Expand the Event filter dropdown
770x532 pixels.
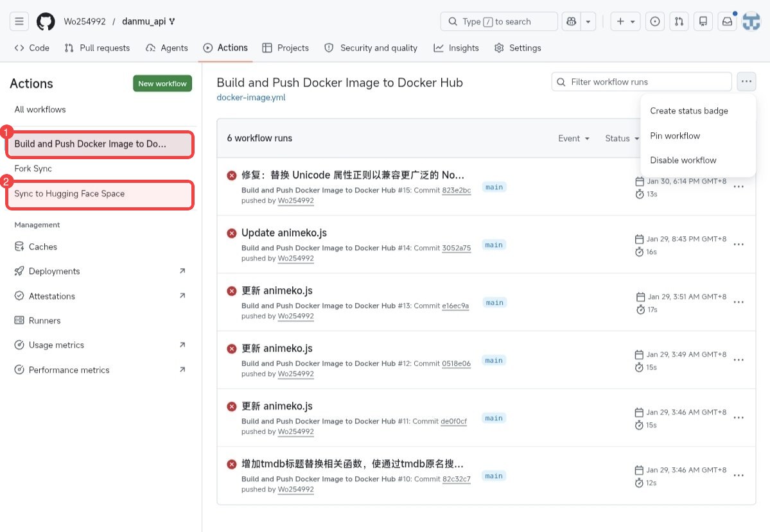[573, 139]
